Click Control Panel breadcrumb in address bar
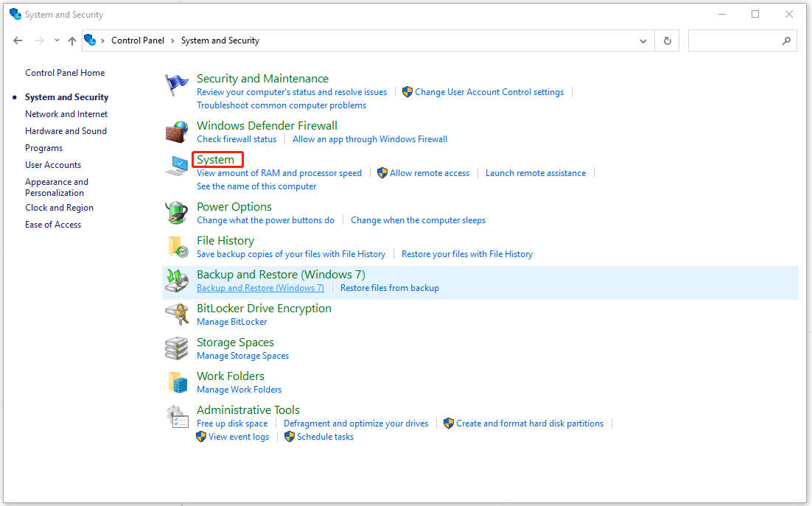The image size is (812, 506). coord(138,41)
